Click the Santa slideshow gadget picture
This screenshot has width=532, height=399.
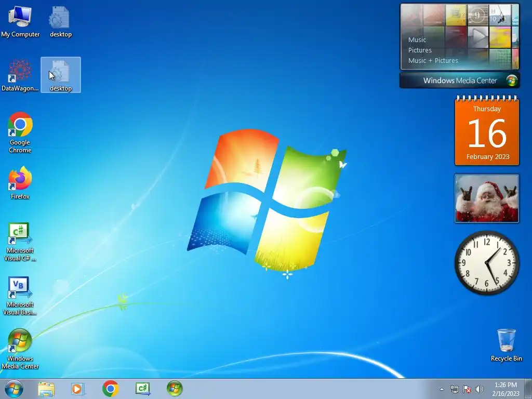[486, 198]
